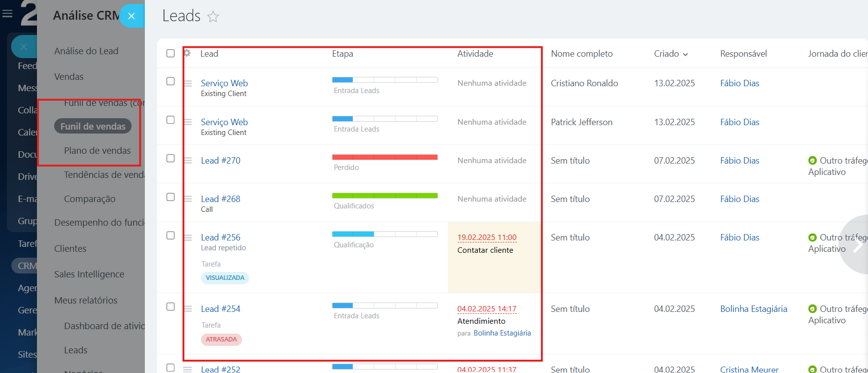Open row menu for Lead #256

pyautogui.click(x=188, y=237)
